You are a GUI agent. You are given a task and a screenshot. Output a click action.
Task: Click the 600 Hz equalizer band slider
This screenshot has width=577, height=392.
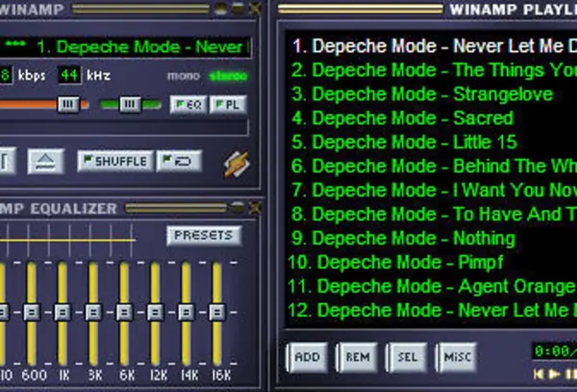click(x=32, y=312)
